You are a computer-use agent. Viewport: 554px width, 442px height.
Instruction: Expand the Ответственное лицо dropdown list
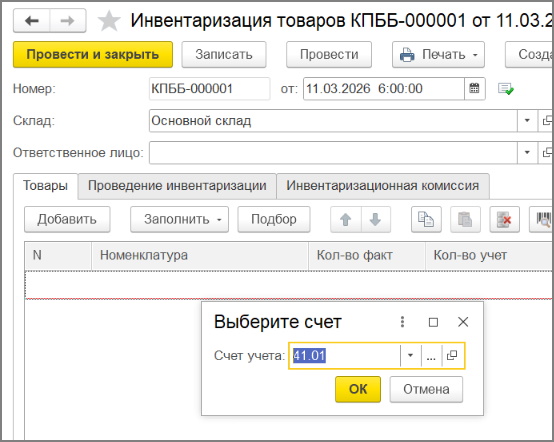point(527,152)
